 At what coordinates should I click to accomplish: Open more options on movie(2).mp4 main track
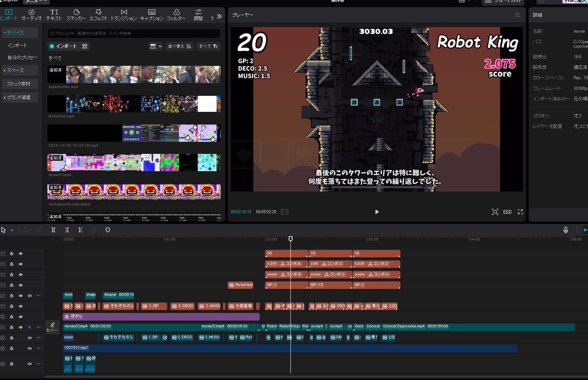38,327
